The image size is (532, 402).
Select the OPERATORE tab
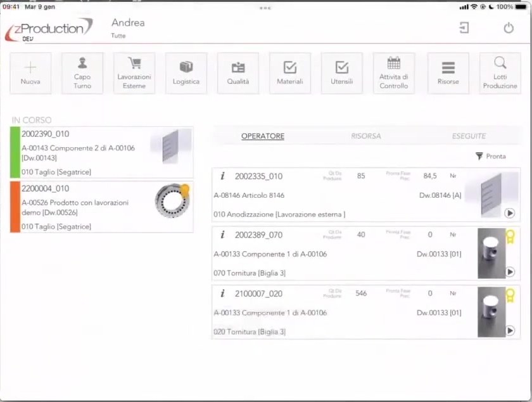(x=263, y=136)
